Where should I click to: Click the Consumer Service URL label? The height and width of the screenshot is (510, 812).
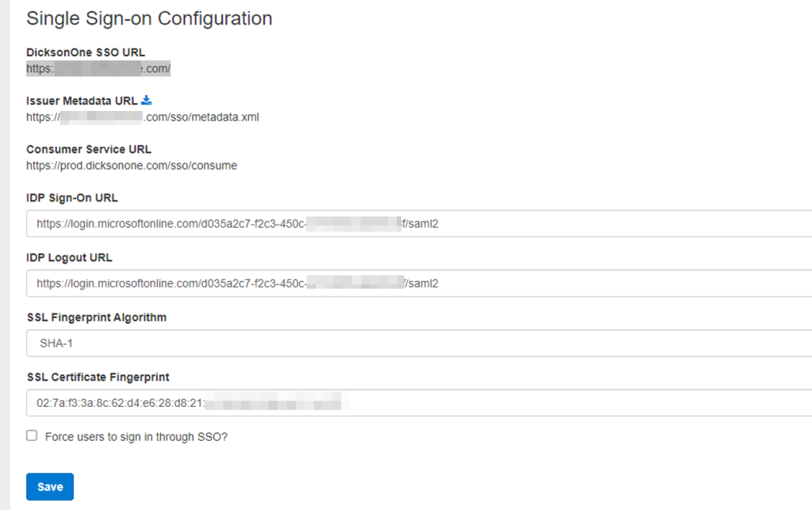pos(89,149)
